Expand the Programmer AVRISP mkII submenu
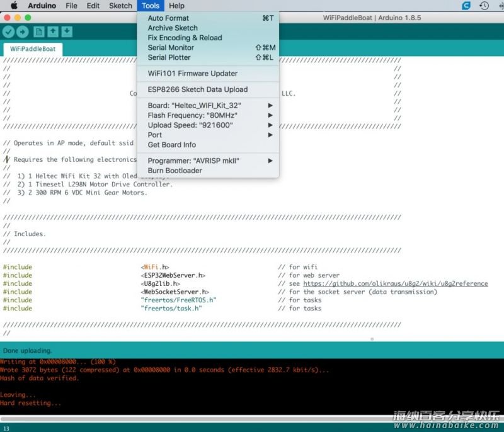This screenshot has width=504, height=432. (208, 161)
